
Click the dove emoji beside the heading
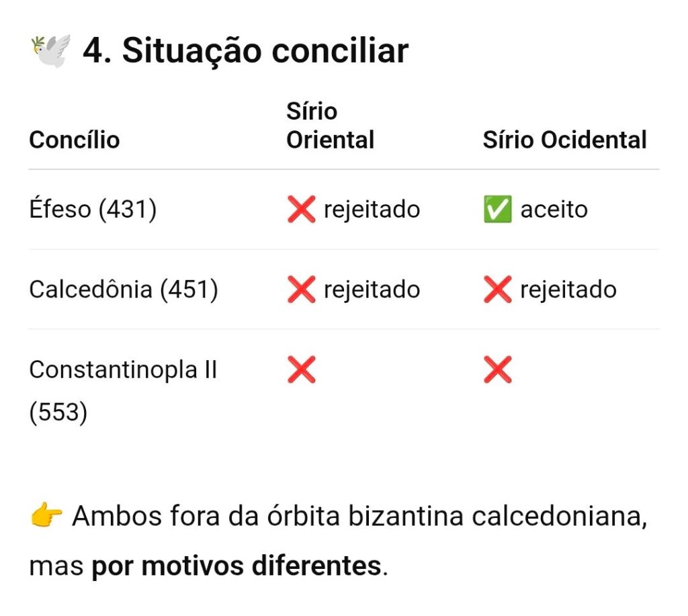click(50, 50)
